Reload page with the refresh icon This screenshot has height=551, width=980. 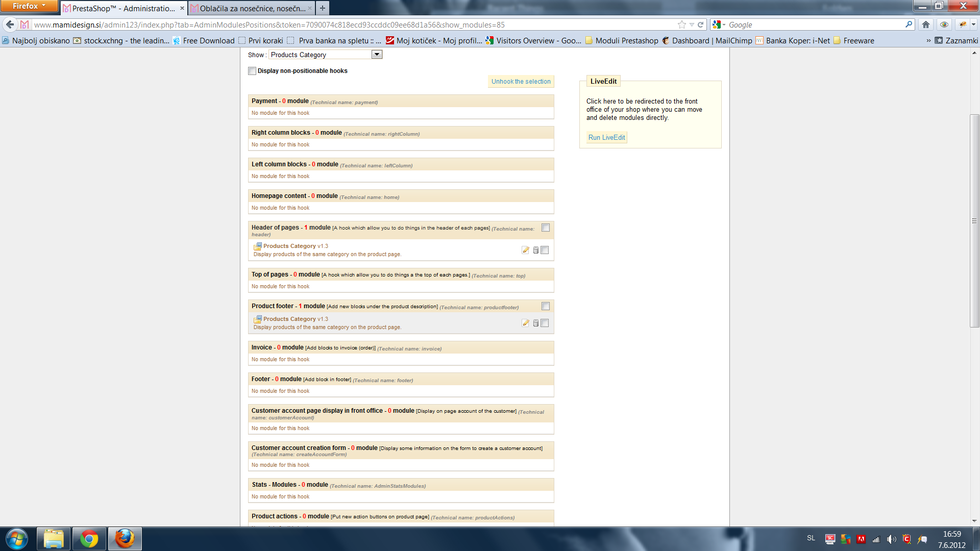click(x=701, y=24)
